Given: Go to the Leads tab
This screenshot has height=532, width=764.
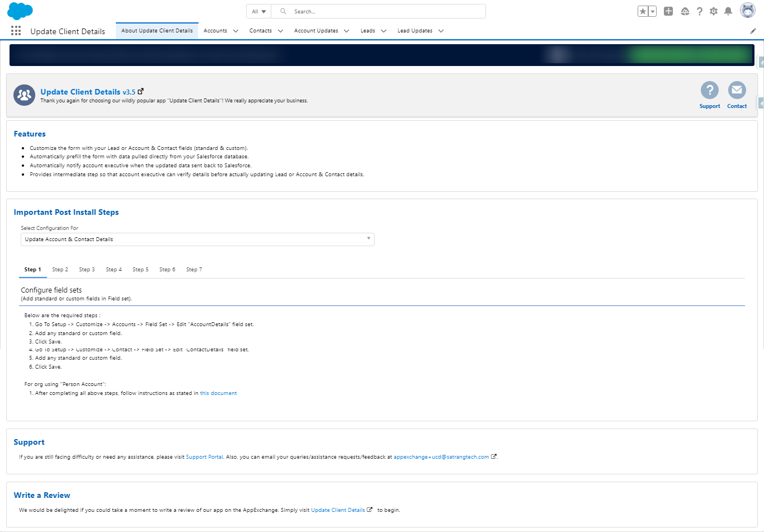Looking at the screenshot, I should [368, 31].
